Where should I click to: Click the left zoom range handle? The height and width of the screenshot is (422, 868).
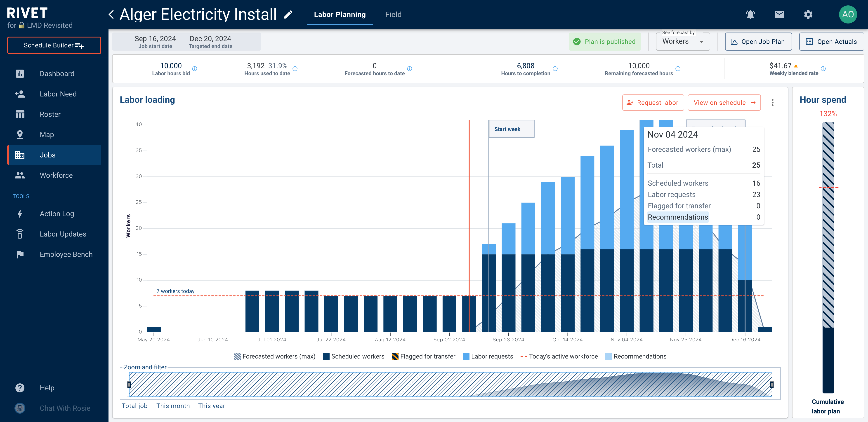[129, 385]
